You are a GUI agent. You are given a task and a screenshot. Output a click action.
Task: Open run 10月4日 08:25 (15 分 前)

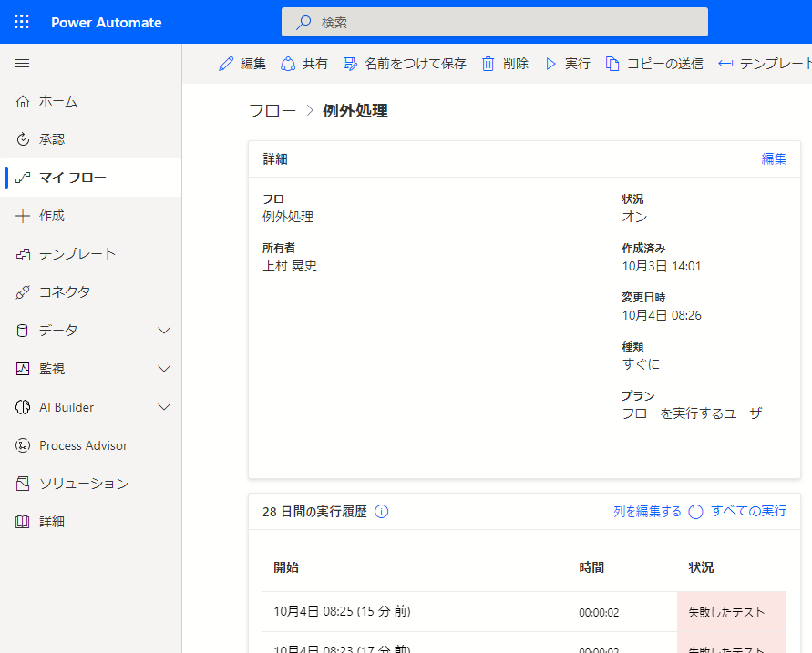pyautogui.click(x=342, y=611)
